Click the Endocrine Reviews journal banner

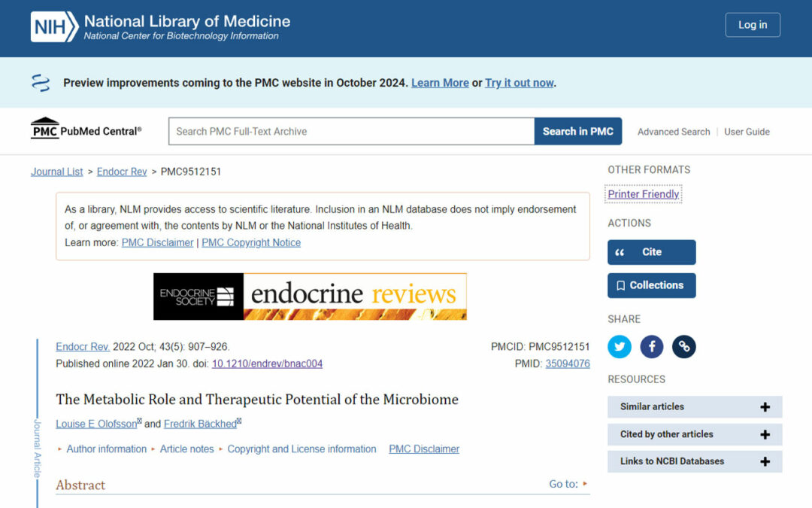pyautogui.click(x=310, y=297)
